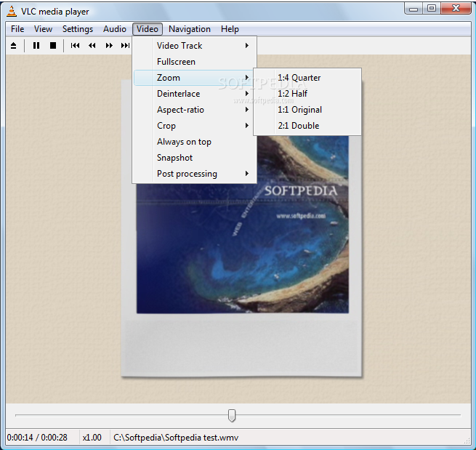Open the Navigation menu
Viewport: 476px width, 450px height.
(x=190, y=29)
